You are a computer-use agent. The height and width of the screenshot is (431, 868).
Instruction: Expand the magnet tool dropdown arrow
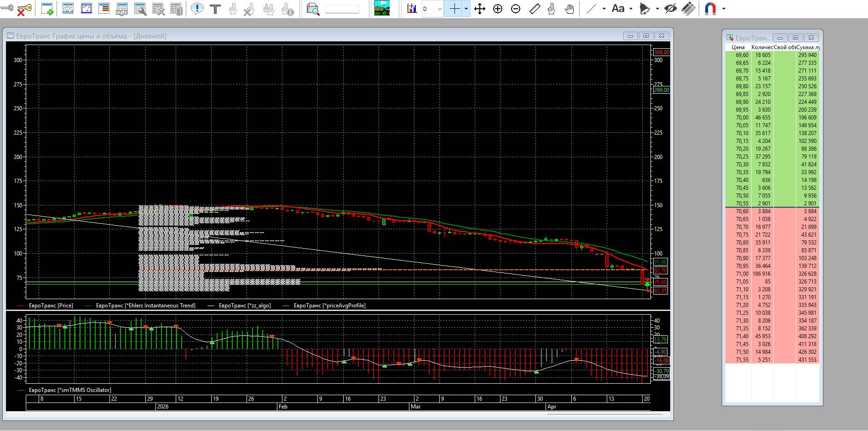724,9
